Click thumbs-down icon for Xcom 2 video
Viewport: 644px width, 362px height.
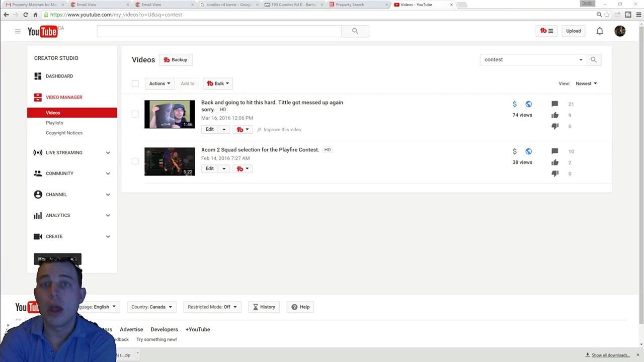click(554, 173)
